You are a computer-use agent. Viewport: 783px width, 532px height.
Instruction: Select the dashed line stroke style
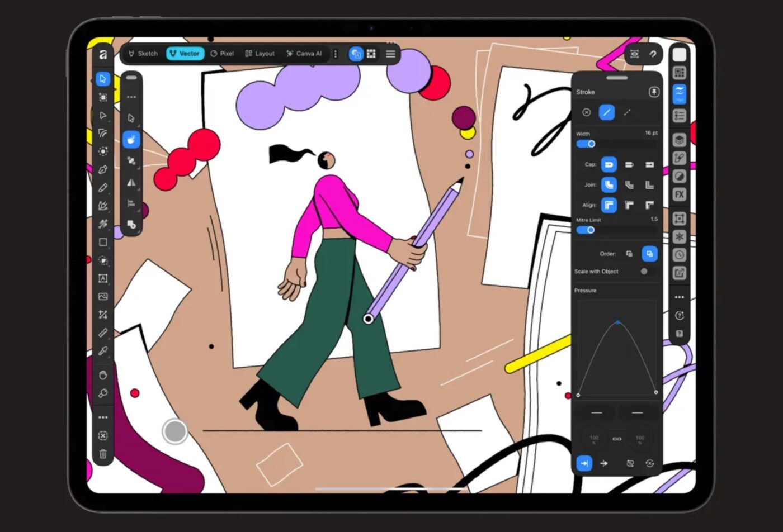click(628, 112)
